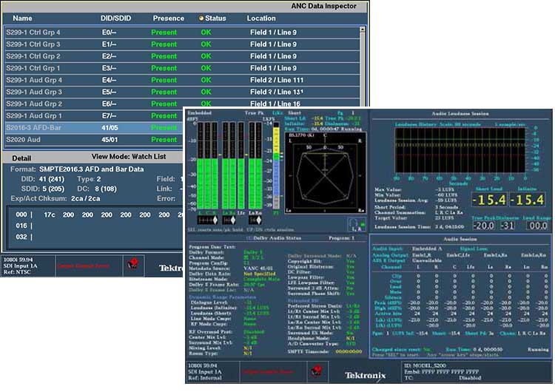Click the Loud Range readout 00.0
Viewport: 555px width, 392px height.
(x=536, y=226)
